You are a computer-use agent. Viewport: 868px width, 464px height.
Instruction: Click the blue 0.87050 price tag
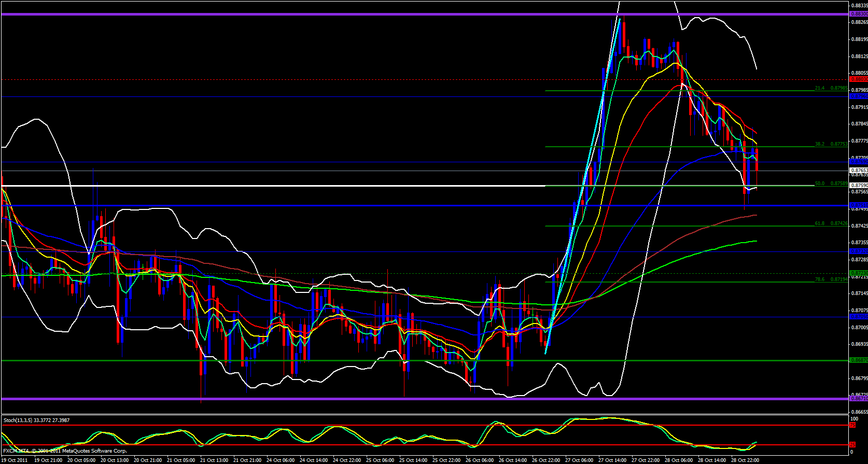tap(858, 316)
